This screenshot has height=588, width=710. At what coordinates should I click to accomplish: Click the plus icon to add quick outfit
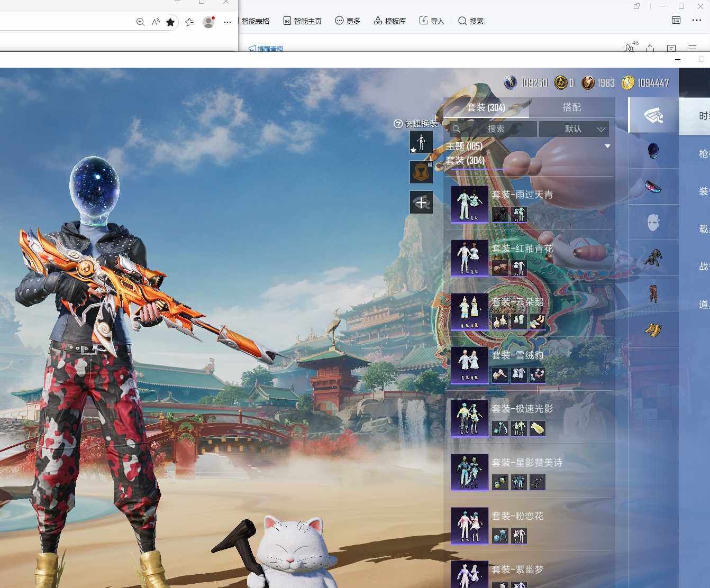tap(421, 203)
